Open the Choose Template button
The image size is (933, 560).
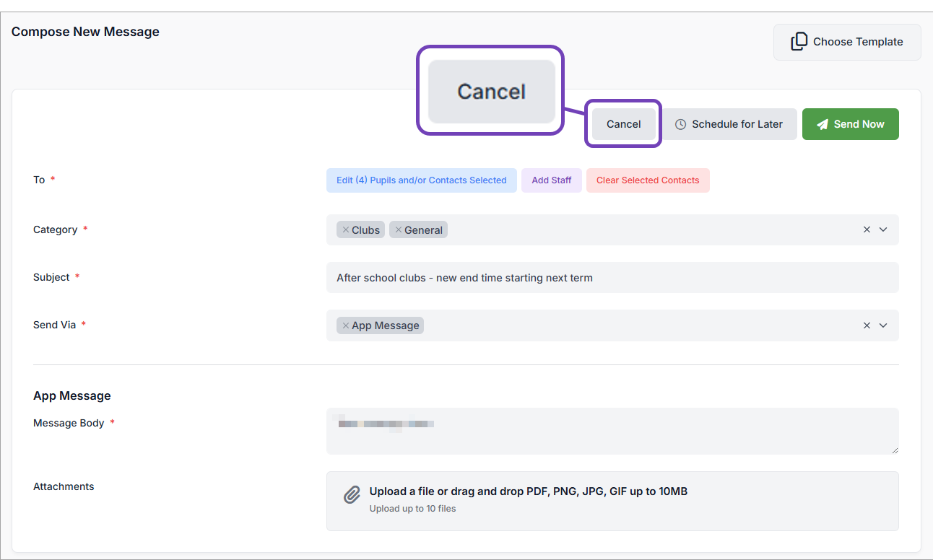point(847,42)
